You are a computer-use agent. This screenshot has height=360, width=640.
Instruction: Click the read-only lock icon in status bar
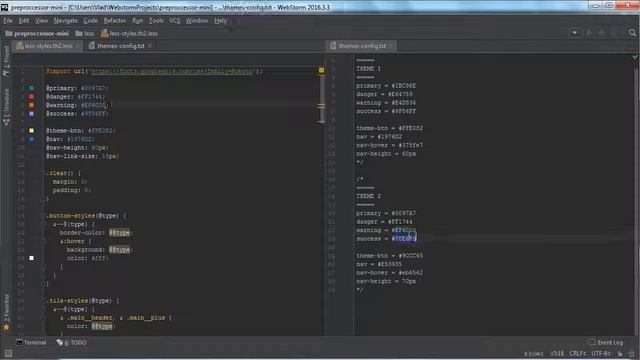coord(620,353)
